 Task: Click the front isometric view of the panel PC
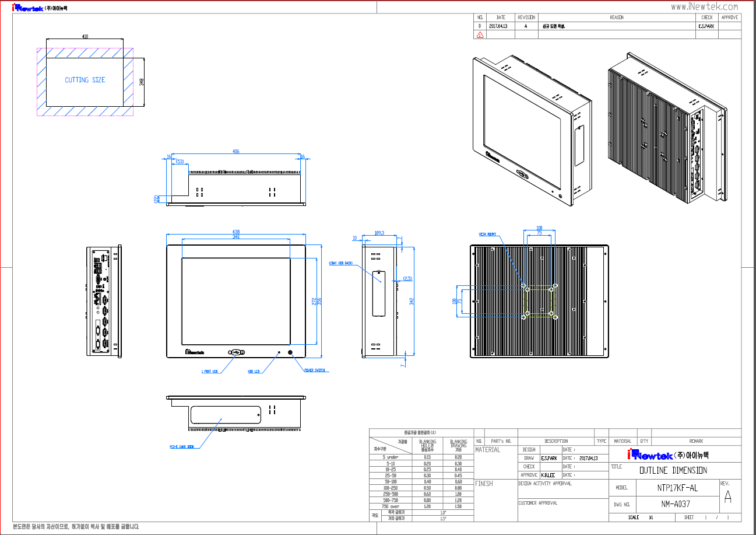[x=533, y=132]
